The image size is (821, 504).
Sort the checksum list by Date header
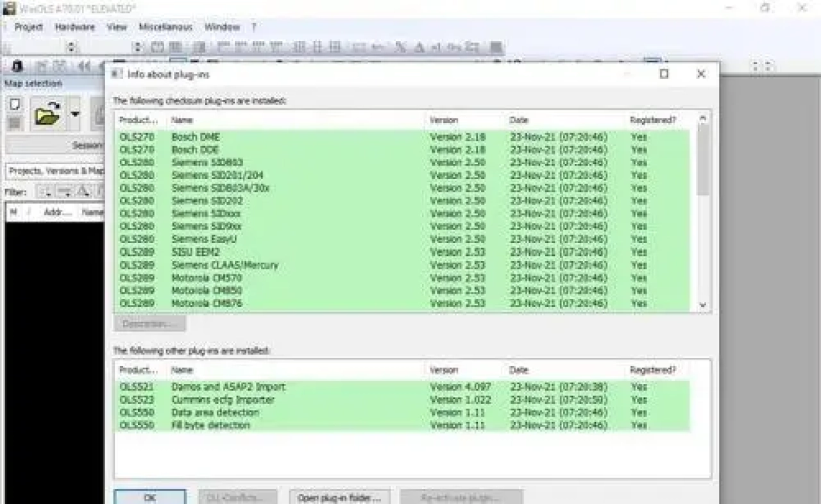click(566, 120)
